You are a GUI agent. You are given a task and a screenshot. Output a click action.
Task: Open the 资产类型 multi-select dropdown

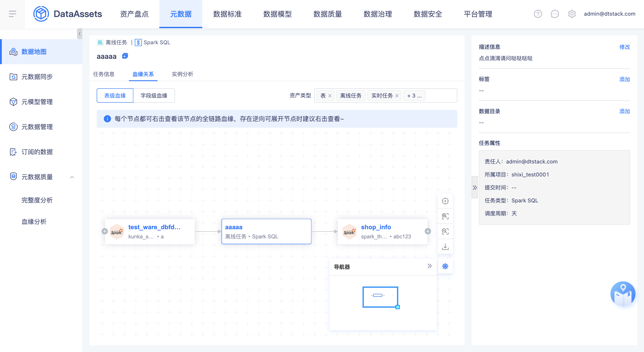pos(386,96)
